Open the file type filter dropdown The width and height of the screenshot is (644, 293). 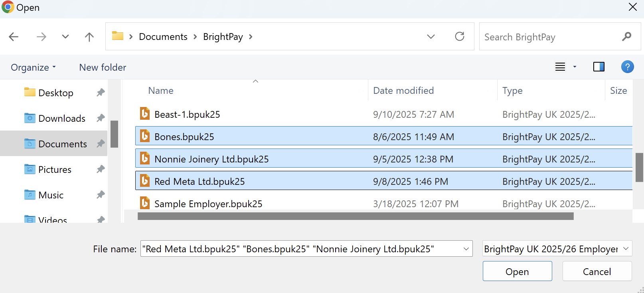click(x=557, y=249)
